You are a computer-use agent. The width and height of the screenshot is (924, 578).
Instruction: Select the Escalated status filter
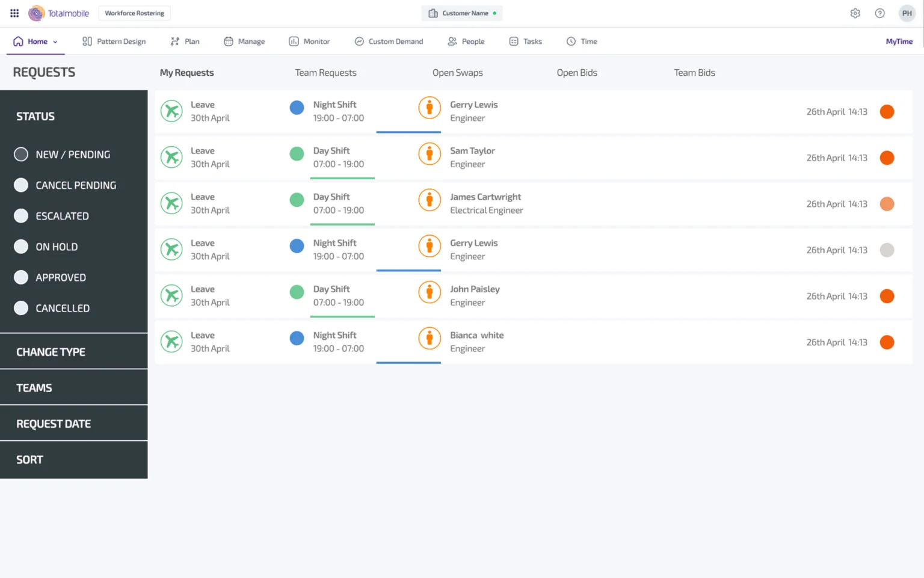(x=51, y=216)
